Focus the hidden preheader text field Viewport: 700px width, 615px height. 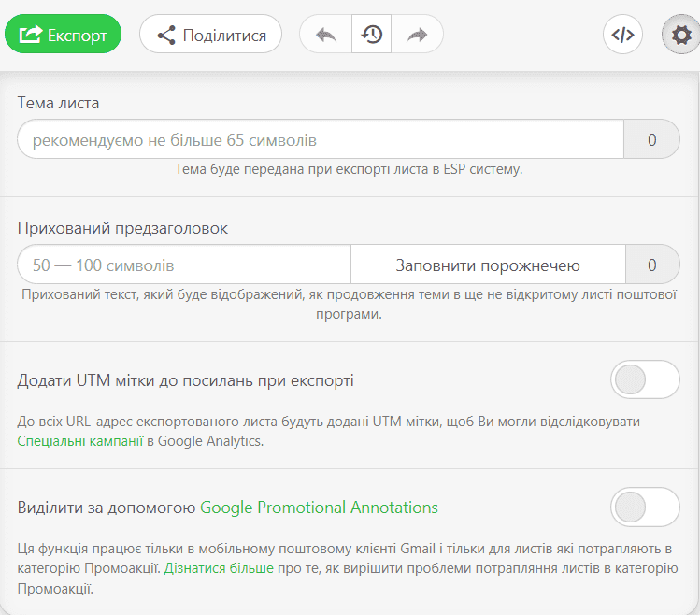coord(184,265)
